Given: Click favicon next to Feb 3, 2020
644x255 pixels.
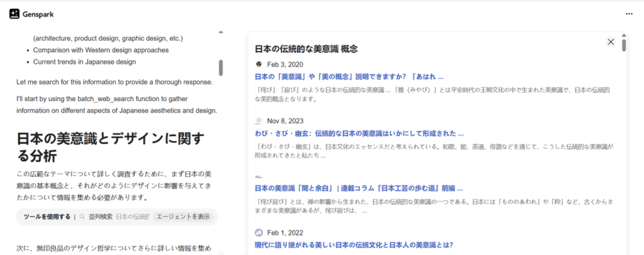Looking at the screenshot, I should point(258,64).
